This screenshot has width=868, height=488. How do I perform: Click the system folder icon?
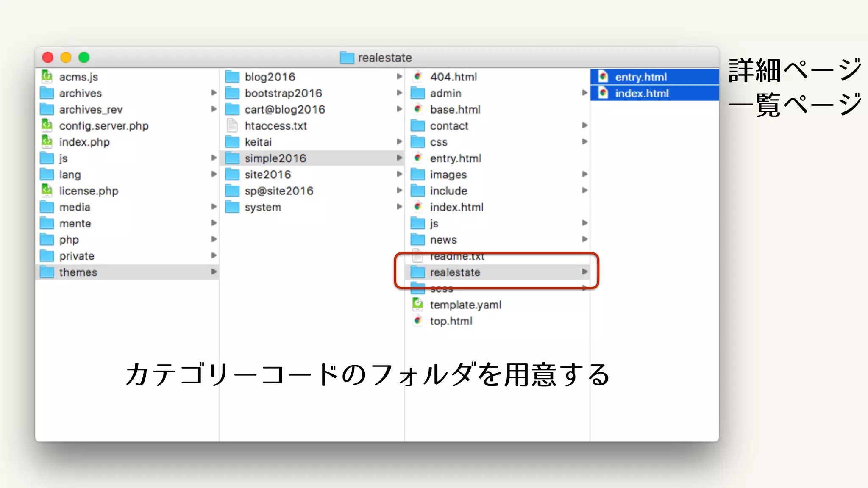pos(232,207)
